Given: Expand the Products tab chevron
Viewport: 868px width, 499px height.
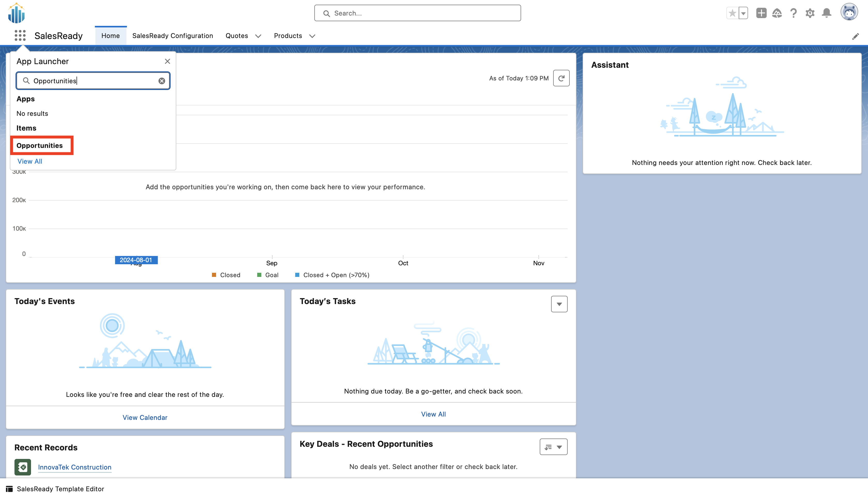Looking at the screenshot, I should coord(312,36).
